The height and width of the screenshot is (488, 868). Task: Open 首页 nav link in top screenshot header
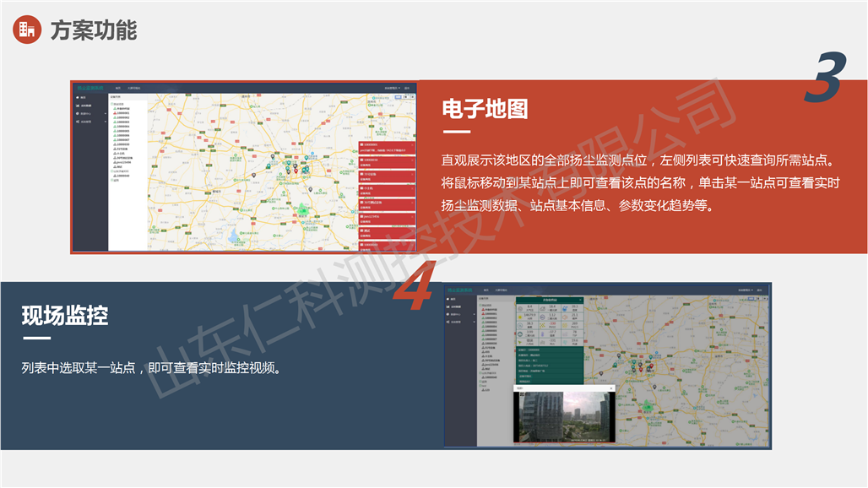[118, 88]
